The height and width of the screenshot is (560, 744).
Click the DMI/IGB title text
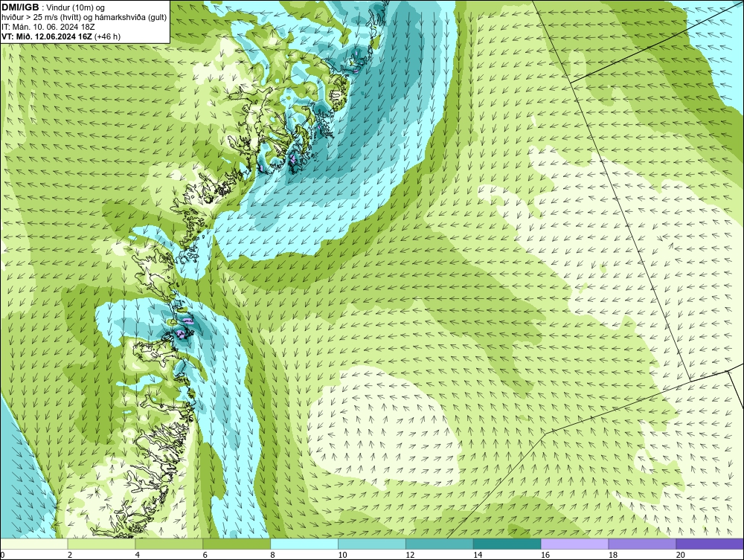(20, 7)
